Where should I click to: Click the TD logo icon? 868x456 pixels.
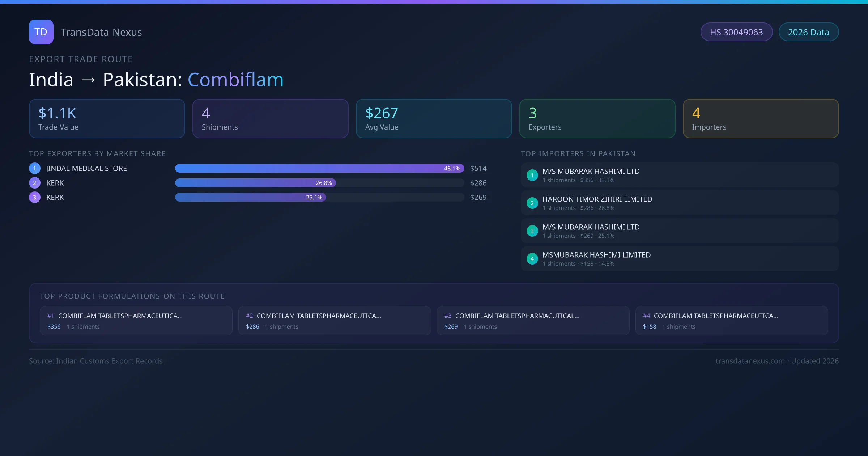tap(41, 32)
